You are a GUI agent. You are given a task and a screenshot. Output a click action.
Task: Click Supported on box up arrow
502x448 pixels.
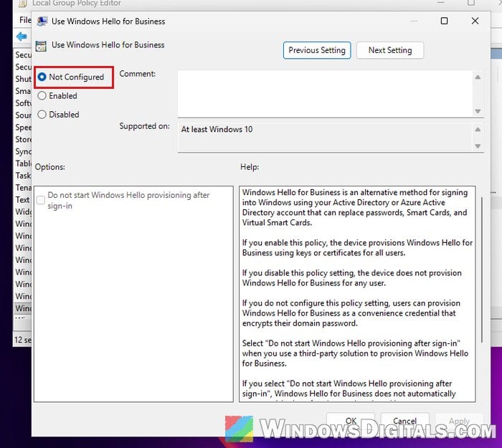point(478,130)
